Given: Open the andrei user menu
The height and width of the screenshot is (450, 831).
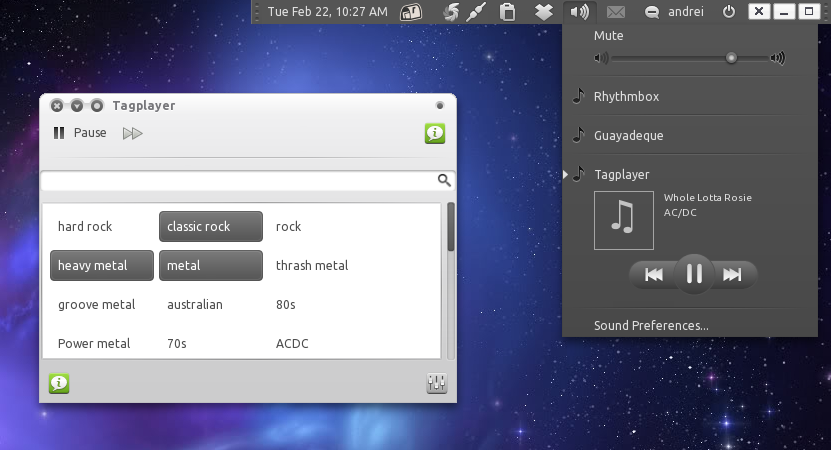Looking at the screenshot, I should pos(686,12).
